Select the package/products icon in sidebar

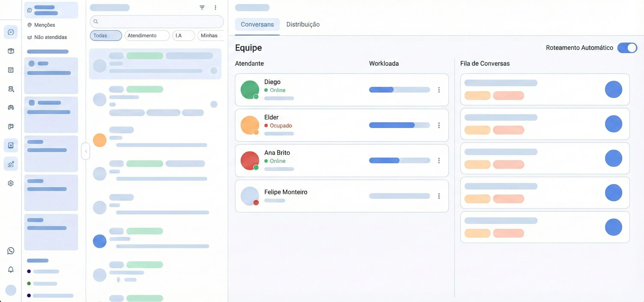[10, 51]
